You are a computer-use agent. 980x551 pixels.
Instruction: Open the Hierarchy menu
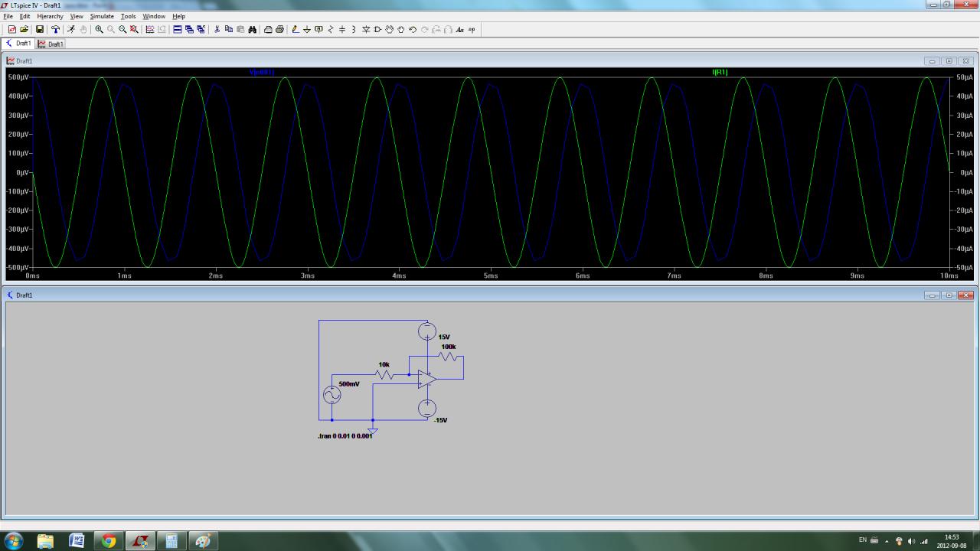coord(50,16)
